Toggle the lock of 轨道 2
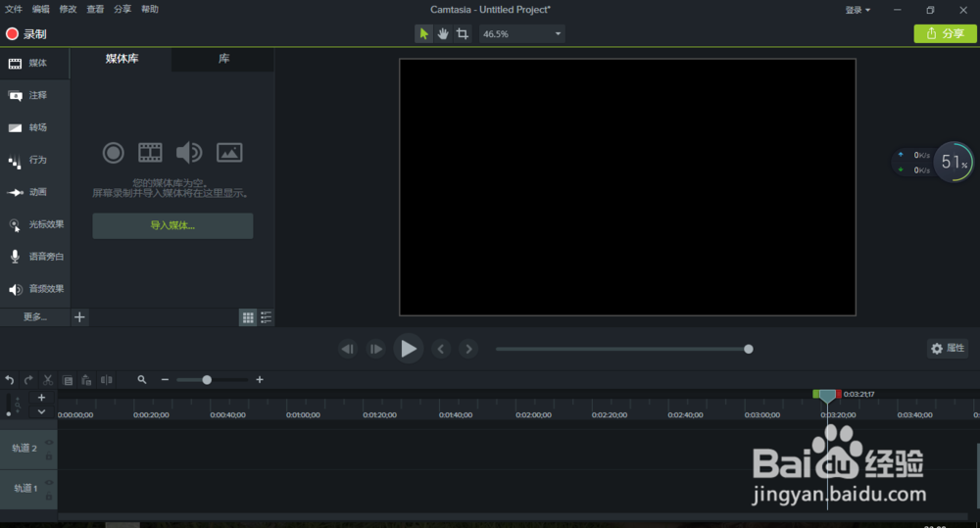Screen dimensions: 980x528 click(x=49, y=456)
